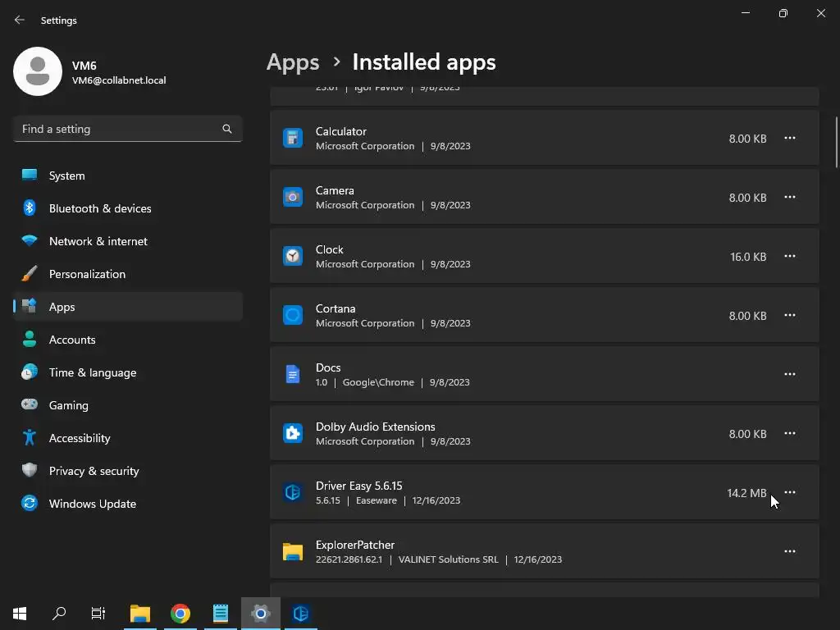
Task: Select Privacy & security in sidebar
Action: pyautogui.click(x=94, y=471)
